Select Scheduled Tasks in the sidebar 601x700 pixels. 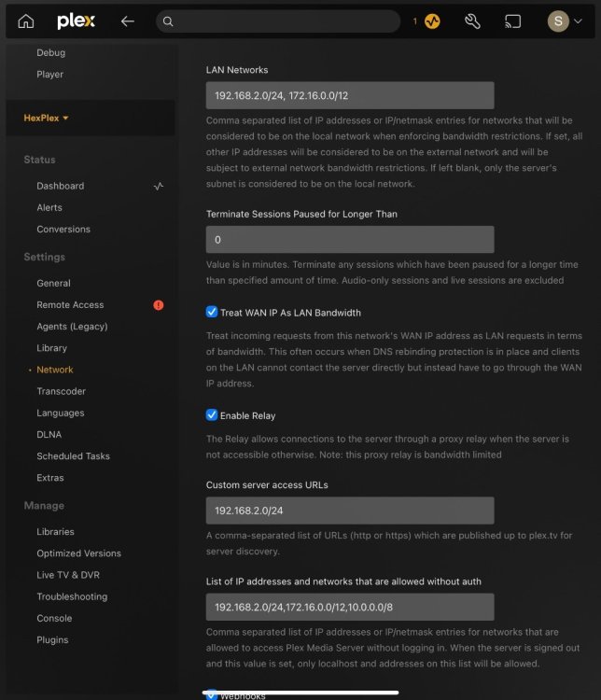click(x=73, y=456)
